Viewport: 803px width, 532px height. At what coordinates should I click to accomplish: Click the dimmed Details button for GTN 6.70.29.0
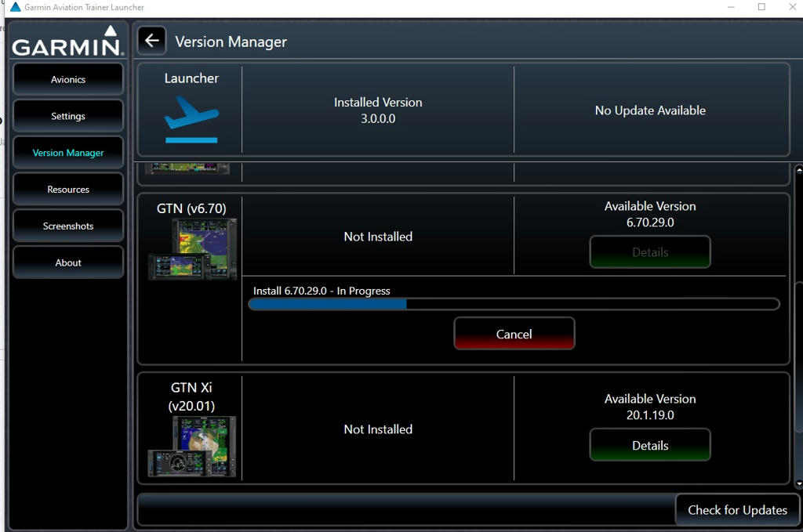point(650,252)
